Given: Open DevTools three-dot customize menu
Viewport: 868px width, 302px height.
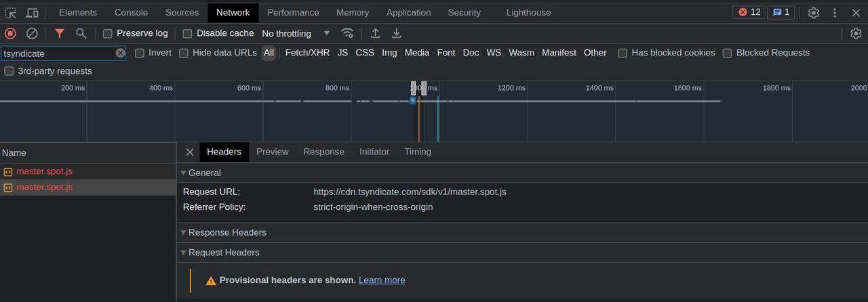Looking at the screenshot, I should tap(835, 13).
